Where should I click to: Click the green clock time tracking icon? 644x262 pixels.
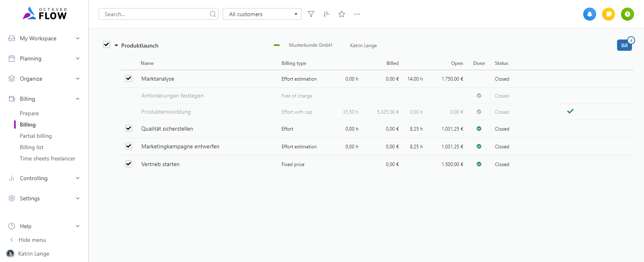pos(627,14)
